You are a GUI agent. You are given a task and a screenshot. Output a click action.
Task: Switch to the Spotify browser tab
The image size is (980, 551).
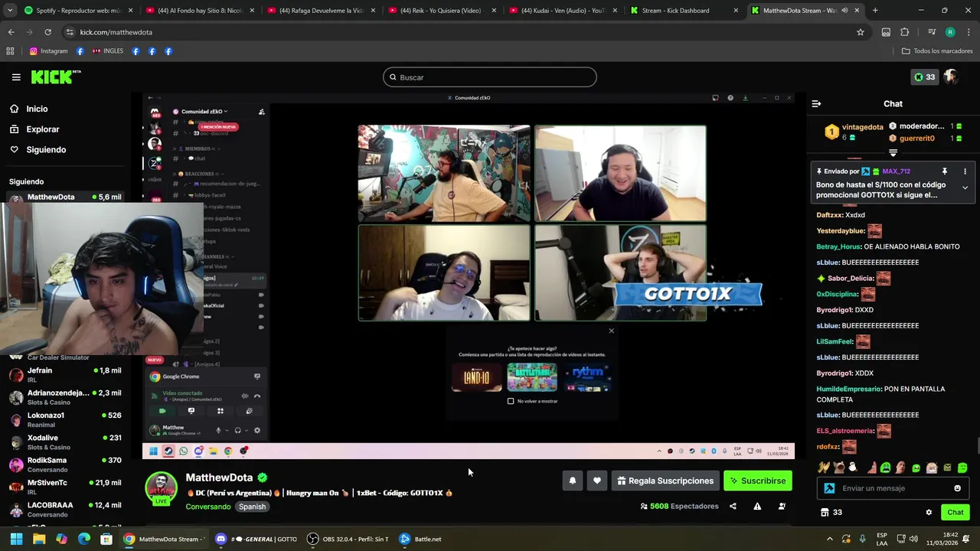pyautogui.click(x=73, y=11)
